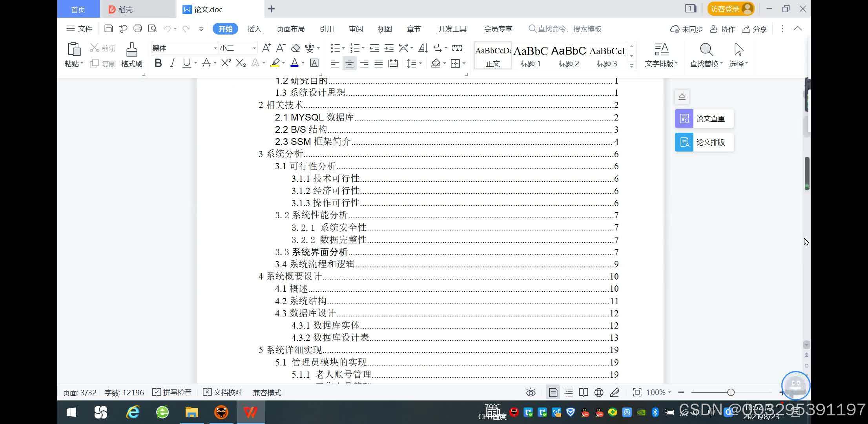868x424 pixels.
Task: Open Print Preview icon
Action: (152, 28)
